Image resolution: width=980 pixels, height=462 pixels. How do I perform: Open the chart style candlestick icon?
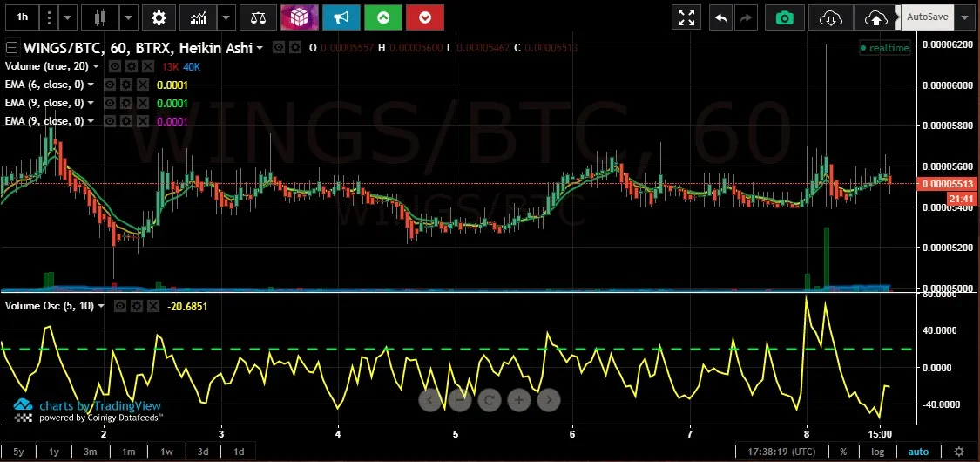click(x=99, y=17)
